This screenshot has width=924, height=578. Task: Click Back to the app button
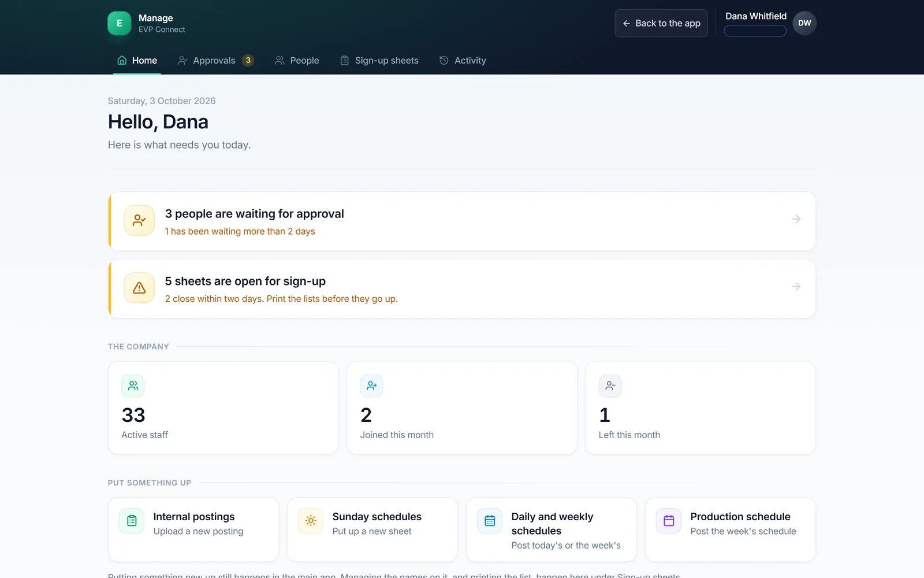tap(661, 23)
